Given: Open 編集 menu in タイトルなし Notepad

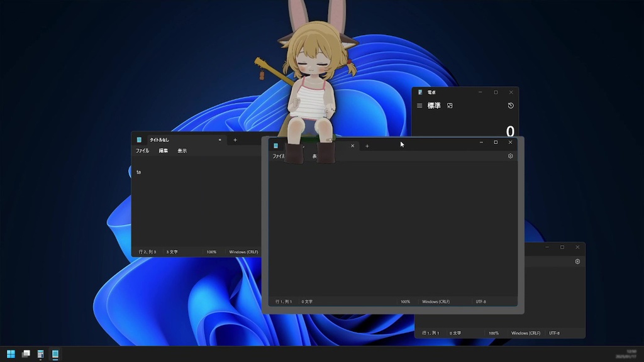Looking at the screenshot, I should [163, 151].
